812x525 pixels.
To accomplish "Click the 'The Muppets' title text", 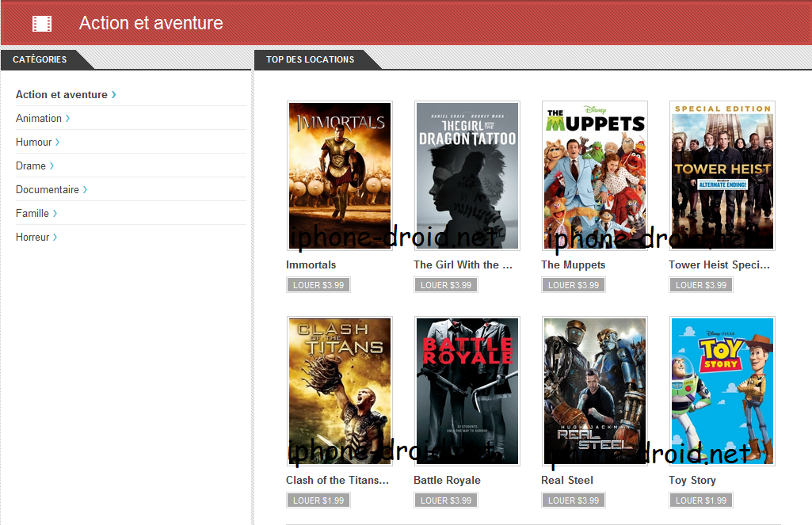I will pyautogui.click(x=574, y=265).
